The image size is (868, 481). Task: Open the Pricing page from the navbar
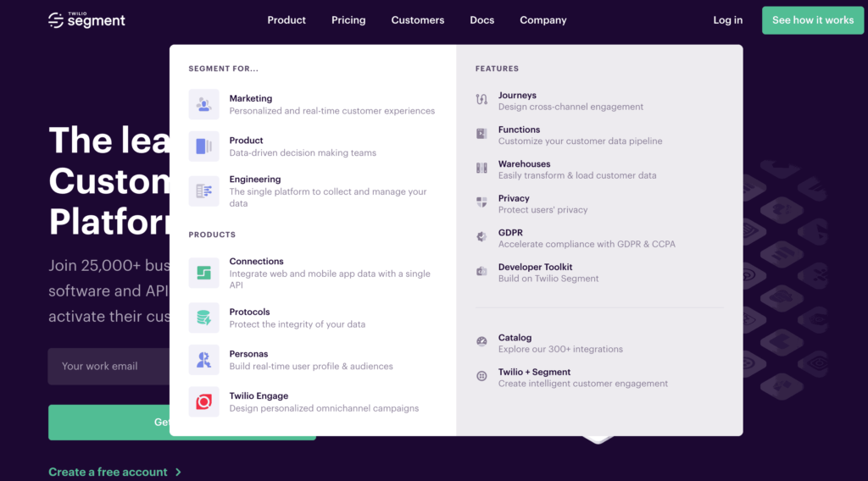(x=348, y=20)
